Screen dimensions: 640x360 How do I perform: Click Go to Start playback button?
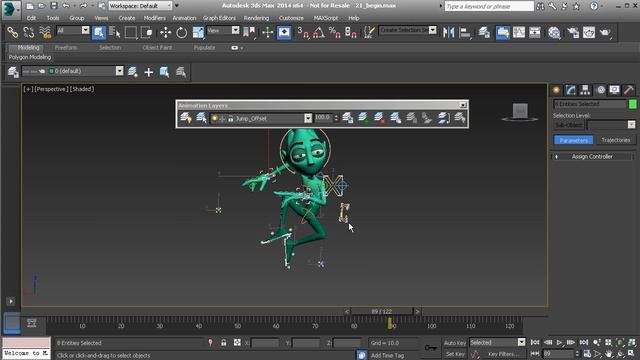pos(535,342)
